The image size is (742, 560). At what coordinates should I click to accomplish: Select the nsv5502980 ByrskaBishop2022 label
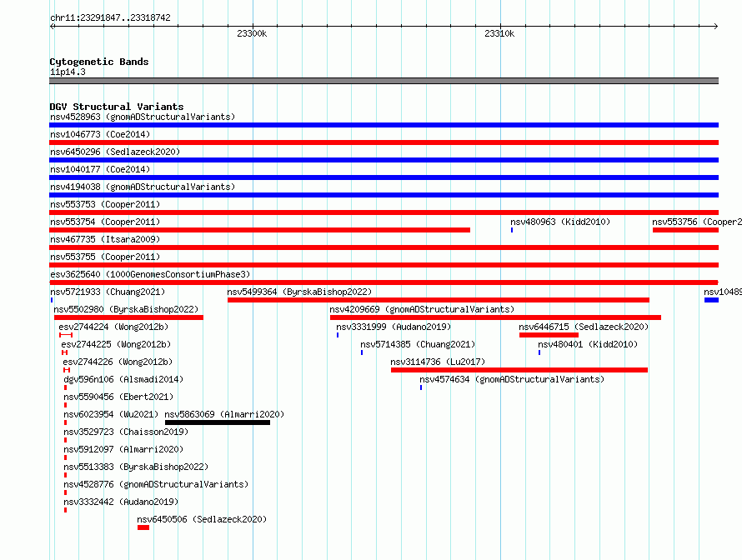(x=126, y=309)
